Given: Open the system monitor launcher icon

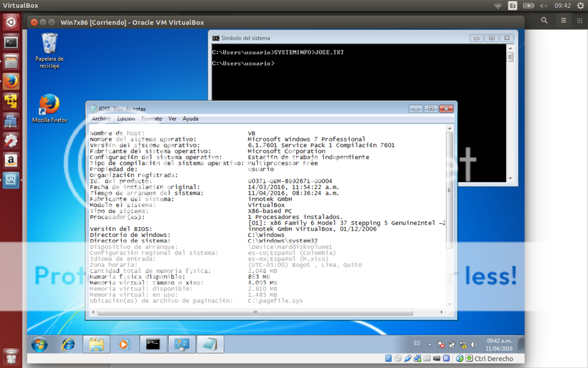Looking at the screenshot, I should (11, 180).
